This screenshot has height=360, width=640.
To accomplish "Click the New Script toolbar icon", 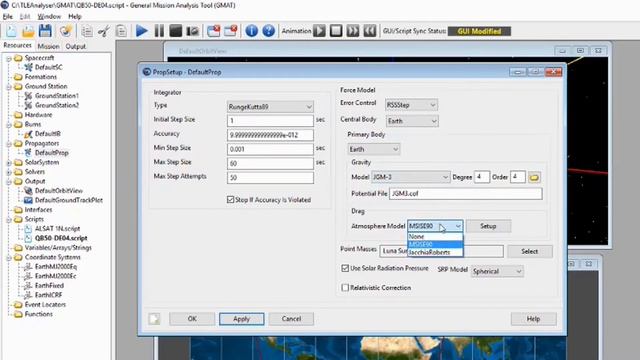I will 11,31.
